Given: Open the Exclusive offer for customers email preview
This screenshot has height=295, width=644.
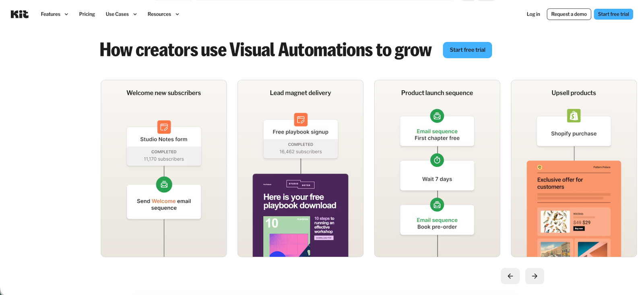Looking at the screenshot, I should tap(574, 209).
